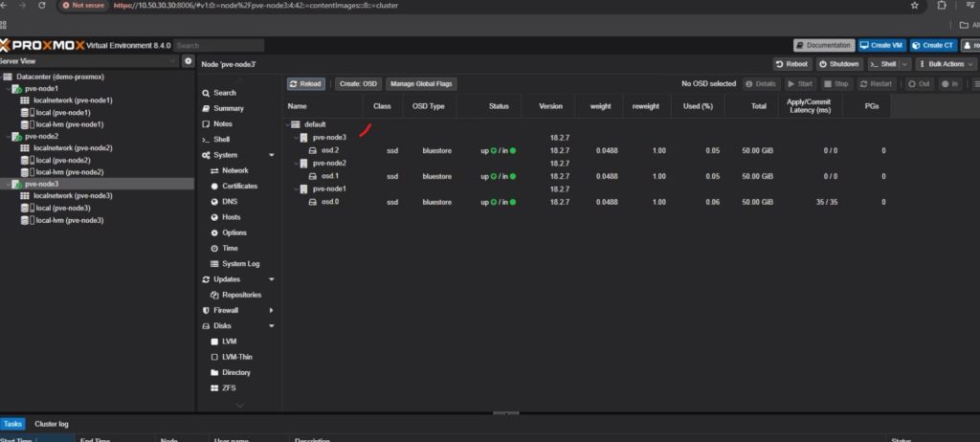Click the Create: OSD button

pyautogui.click(x=358, y=84)
